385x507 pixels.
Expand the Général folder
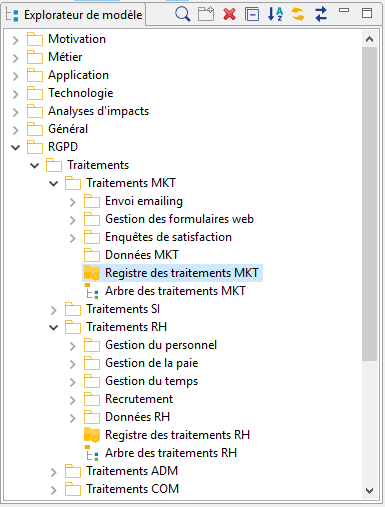coord(15,130)
